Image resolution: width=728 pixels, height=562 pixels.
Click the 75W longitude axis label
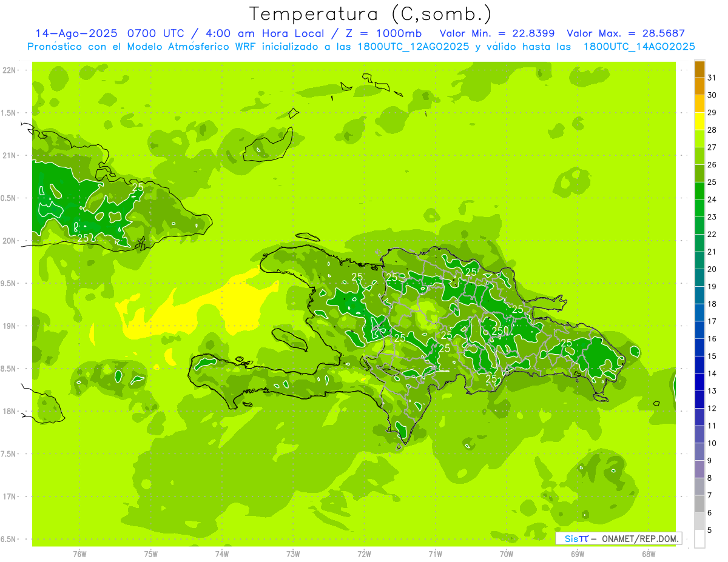click(x=150, y=554)
